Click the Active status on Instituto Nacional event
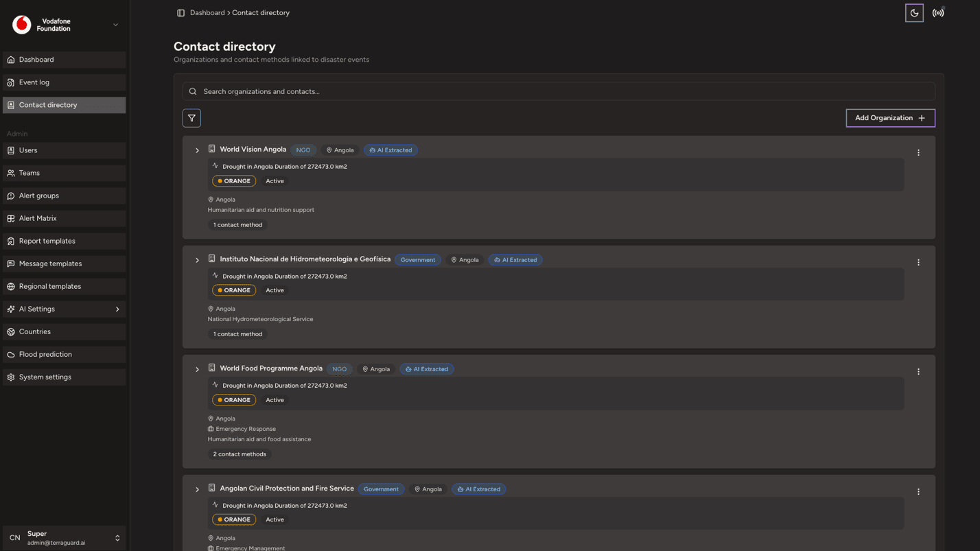 tap(275, 290)
